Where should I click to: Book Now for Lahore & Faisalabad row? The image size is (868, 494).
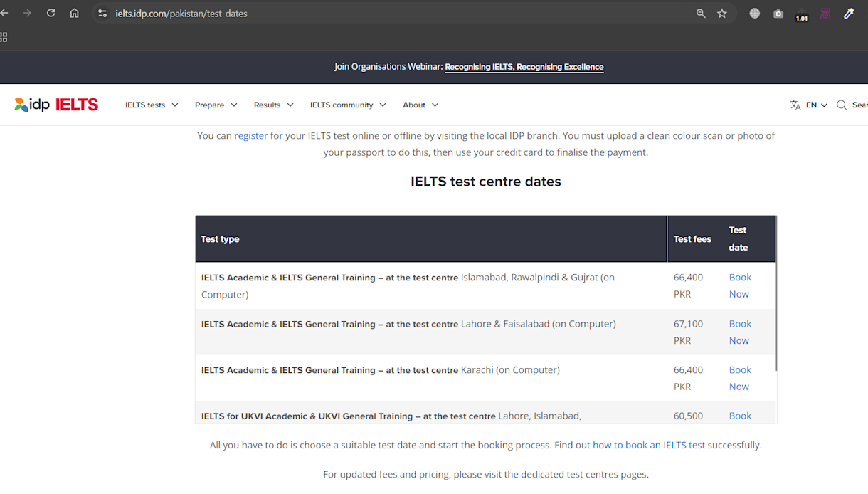740,332
